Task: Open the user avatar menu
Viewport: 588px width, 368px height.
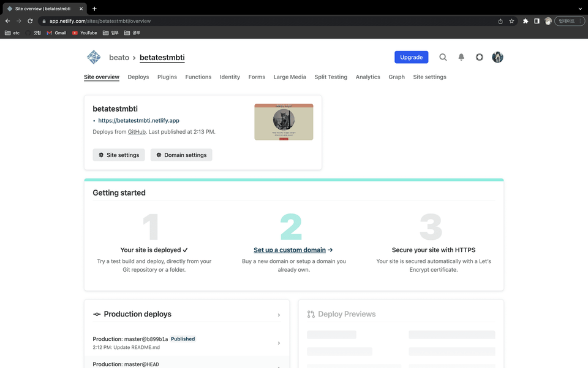Action: (x=497, y=57)
